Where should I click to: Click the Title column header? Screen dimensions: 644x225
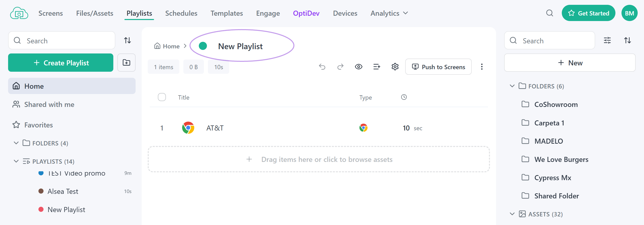click(184, 98)
